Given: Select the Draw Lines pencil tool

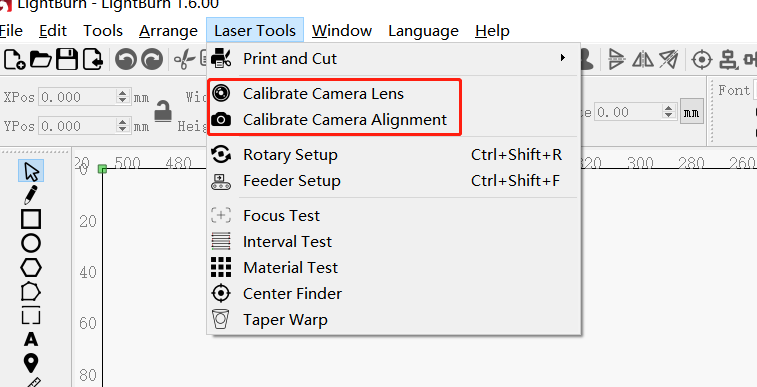Looking at the screenshot, I should coord(31,195).
